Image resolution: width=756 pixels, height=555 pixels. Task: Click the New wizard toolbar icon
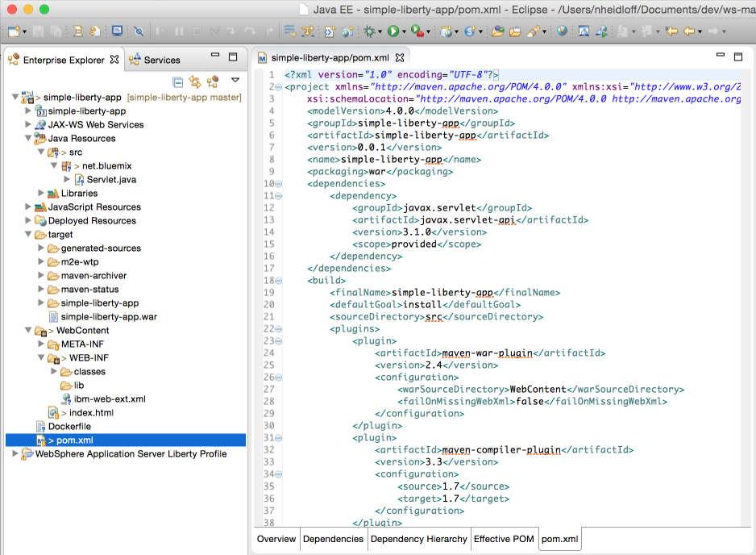click(x=14, y=31)
